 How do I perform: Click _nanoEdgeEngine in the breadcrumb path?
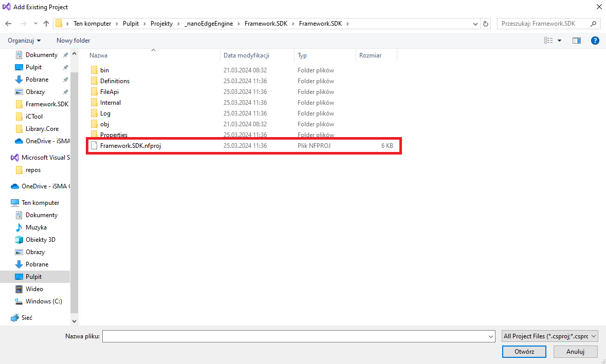[x=208, y=24]
